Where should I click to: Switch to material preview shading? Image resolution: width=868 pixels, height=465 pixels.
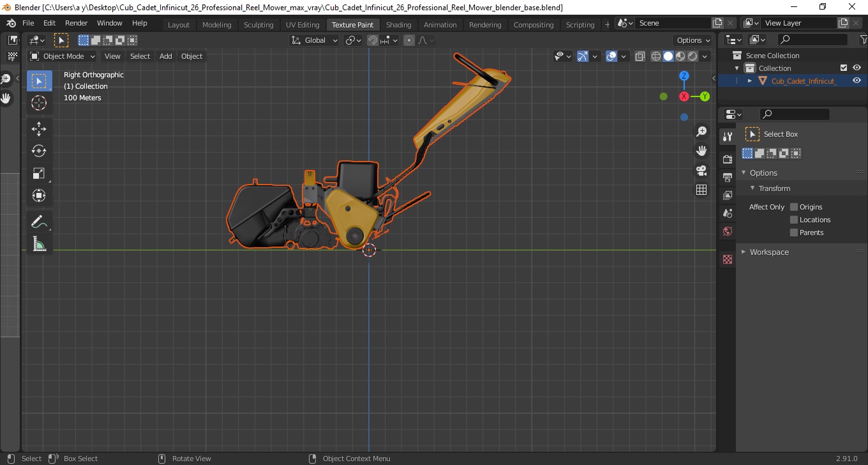(680, 56)
